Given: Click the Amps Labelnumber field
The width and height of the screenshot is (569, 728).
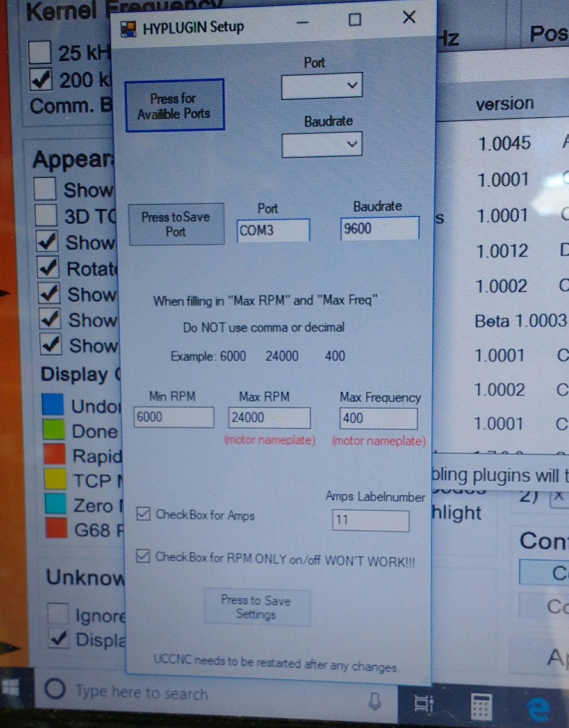Looking at the screenshot, I should (x=371, y=520).
